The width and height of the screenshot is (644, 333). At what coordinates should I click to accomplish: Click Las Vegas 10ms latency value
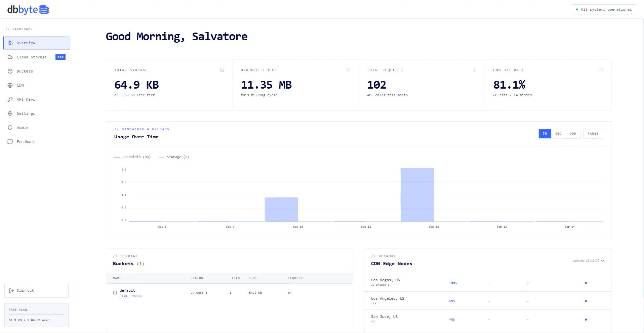pyautogui.click(x=453, y=283)
